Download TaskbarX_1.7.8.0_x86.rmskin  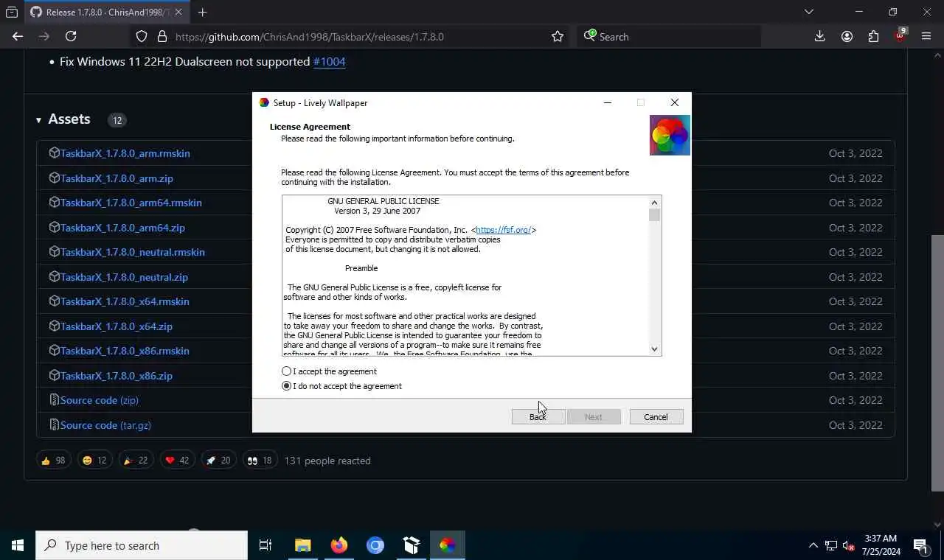125,351
